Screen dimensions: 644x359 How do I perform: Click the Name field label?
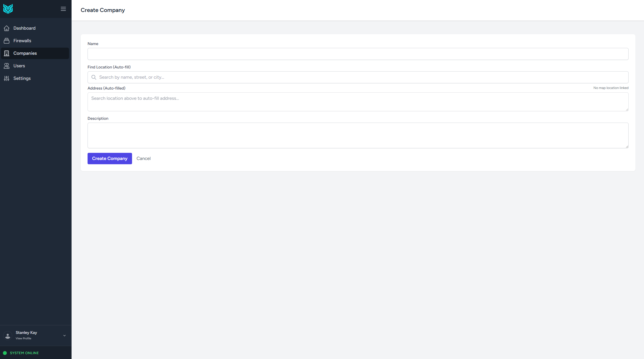point(93,44)
